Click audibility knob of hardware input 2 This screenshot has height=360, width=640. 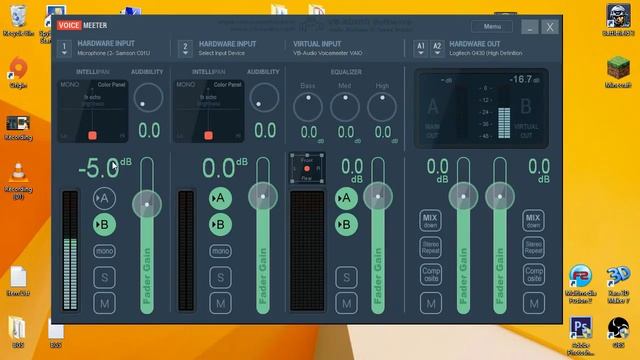click(x=264, y=98)
